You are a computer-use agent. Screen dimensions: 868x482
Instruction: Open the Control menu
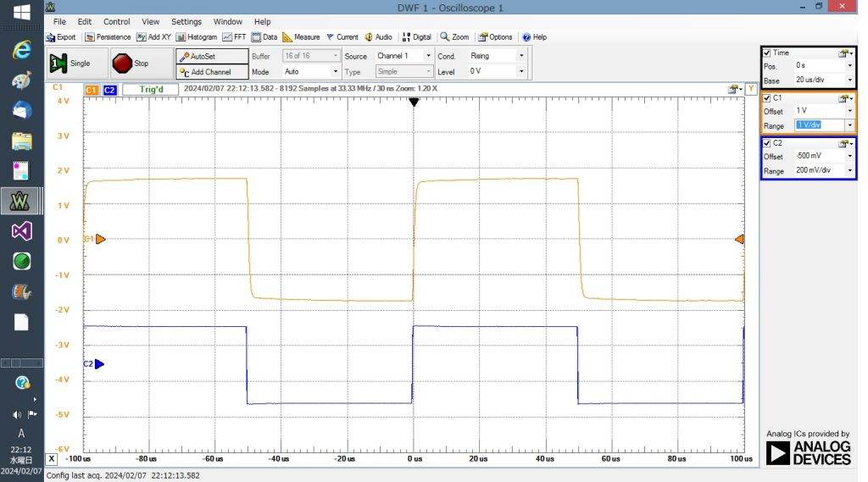[116, 21]
